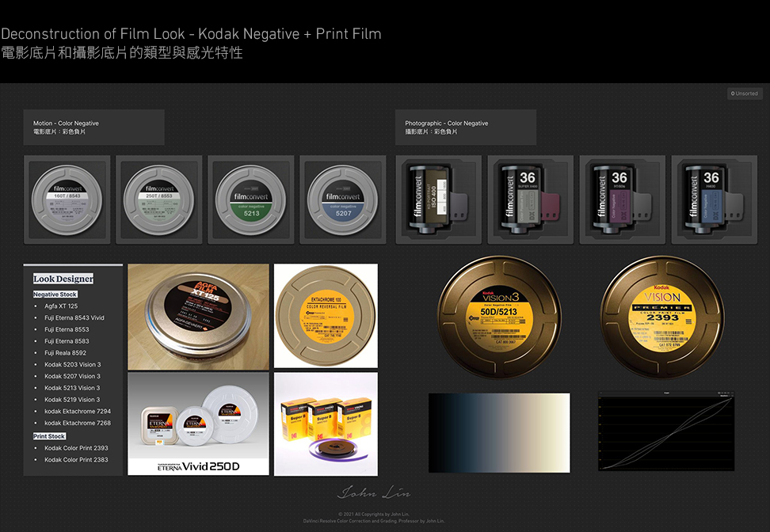Select Fuji Eterna 8543 Vivid in list
Image resolution: width=770 pixels, height=532 pixels.
click(74, 317)
